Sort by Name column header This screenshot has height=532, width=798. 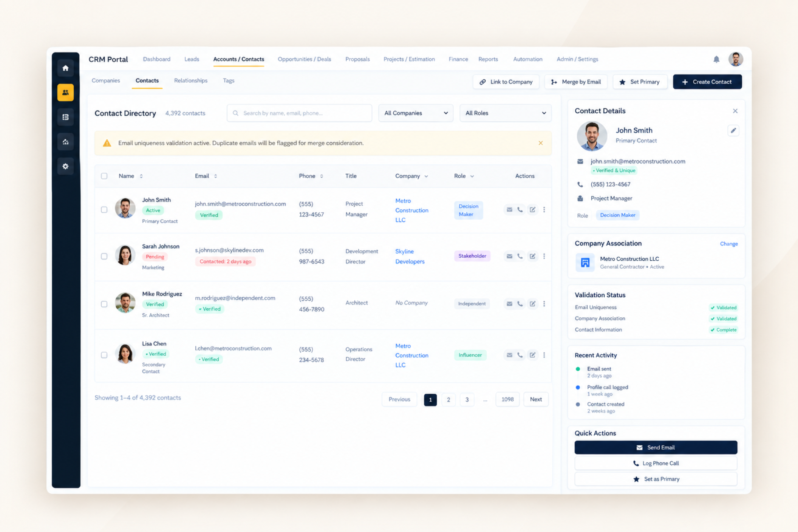click(x=131, y=176)
